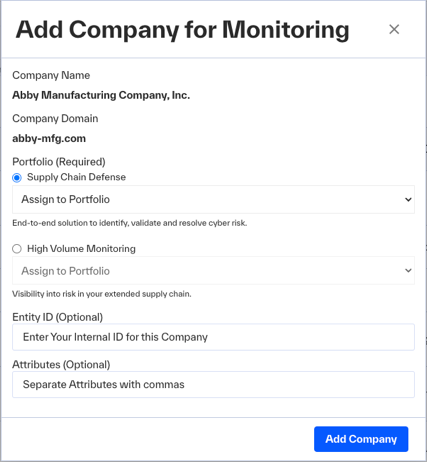Open Supply Chain Defense Assign to Portfolio dropdown
Viewport: 427px width, 462px height.
click(x=213, y=199)
